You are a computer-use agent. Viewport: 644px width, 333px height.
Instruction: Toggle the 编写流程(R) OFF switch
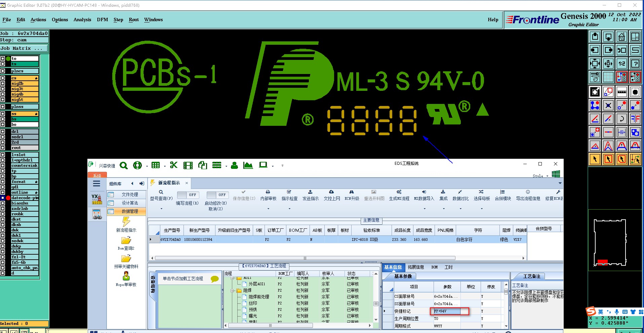[x=188, y=195]
